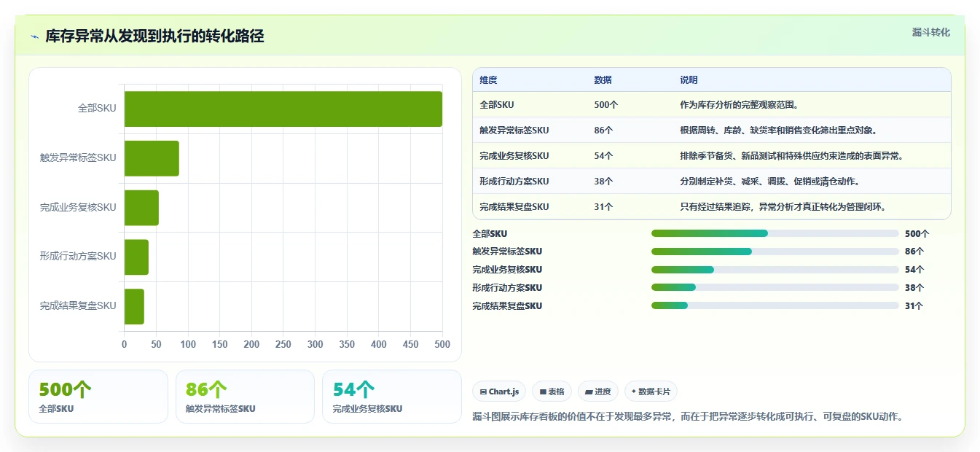Click the description starting 排除季节备货
Viewport: 980px width, 452px height.
(791, 156)
